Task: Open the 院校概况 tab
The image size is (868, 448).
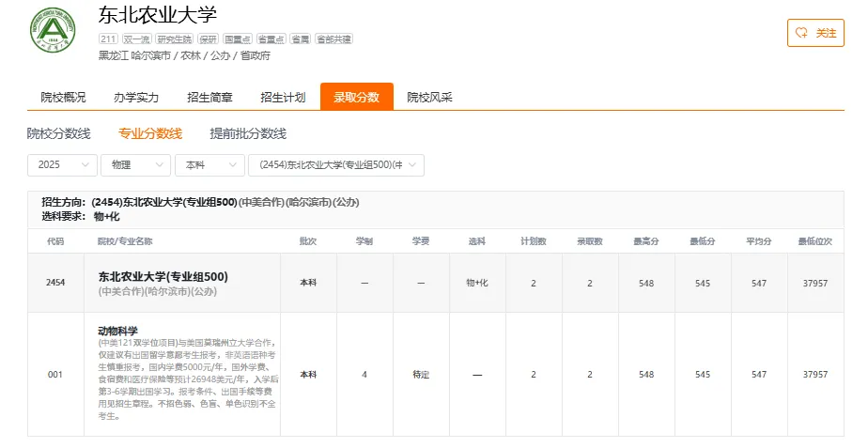Action: pos(63,97)
